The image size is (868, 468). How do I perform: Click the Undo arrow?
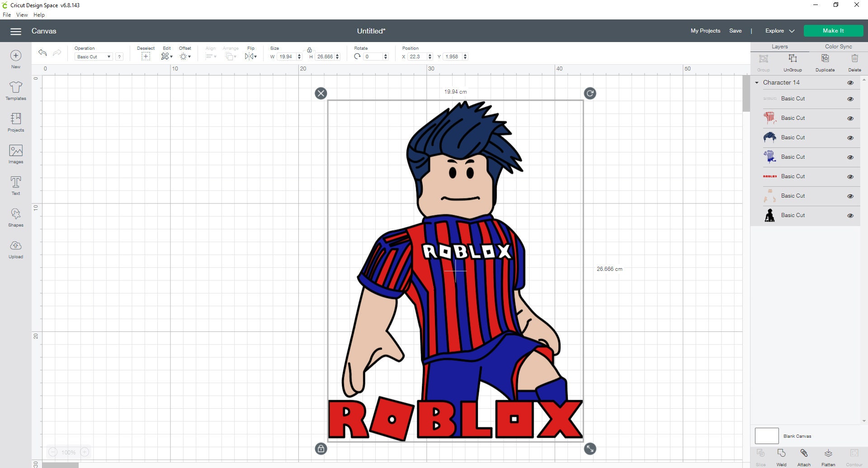click(42, 53)
